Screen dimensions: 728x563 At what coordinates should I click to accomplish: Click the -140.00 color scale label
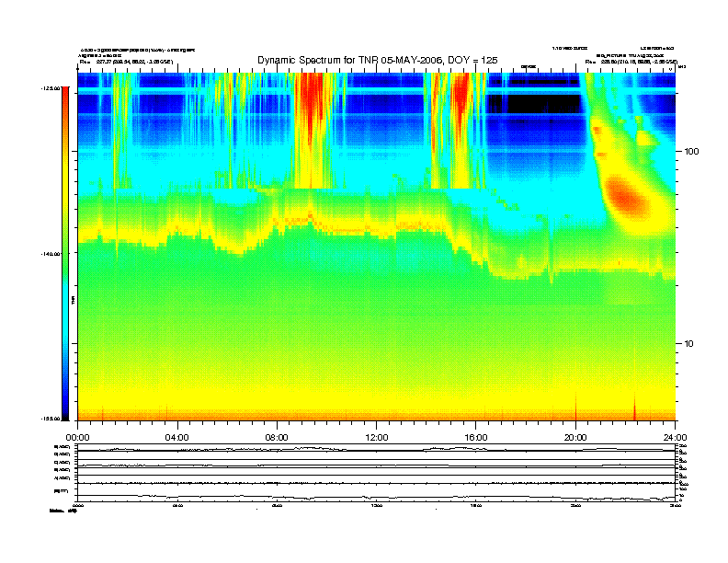(x=51, y=254)
